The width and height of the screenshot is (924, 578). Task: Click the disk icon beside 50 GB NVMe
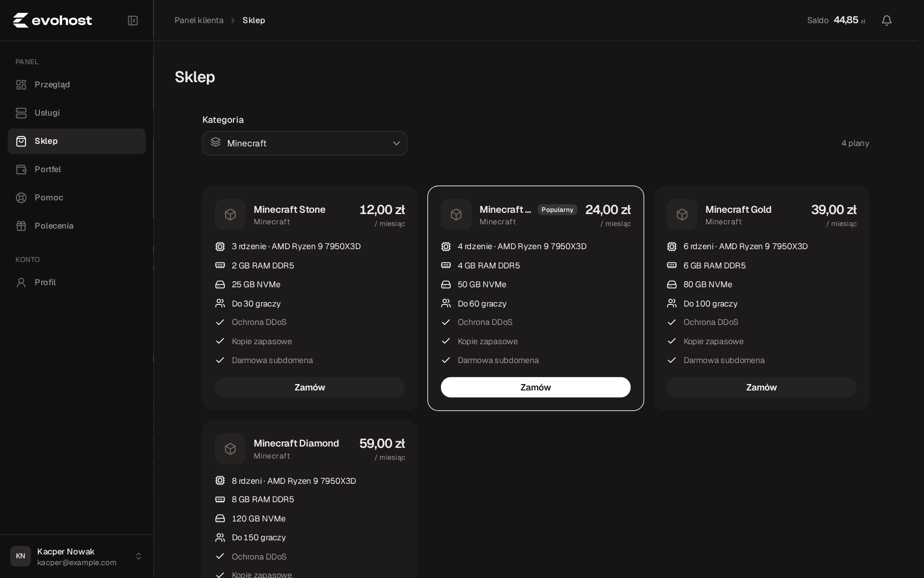click(x=446, y=285)
